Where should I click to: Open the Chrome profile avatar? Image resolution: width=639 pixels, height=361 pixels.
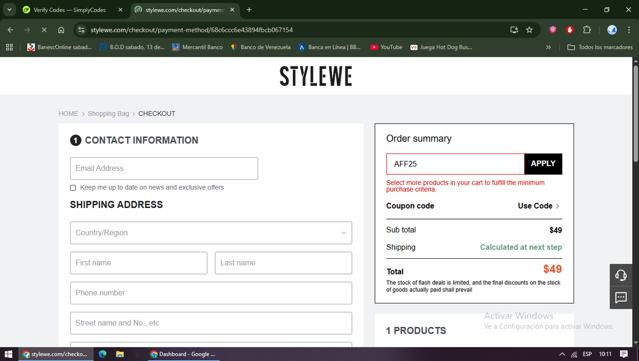612,30
